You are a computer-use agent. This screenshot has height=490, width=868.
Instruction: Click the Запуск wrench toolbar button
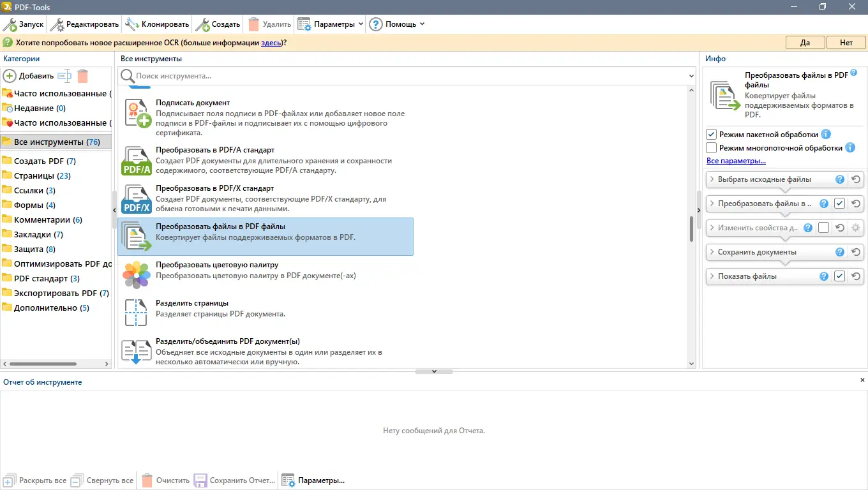(x=24, y=24)
